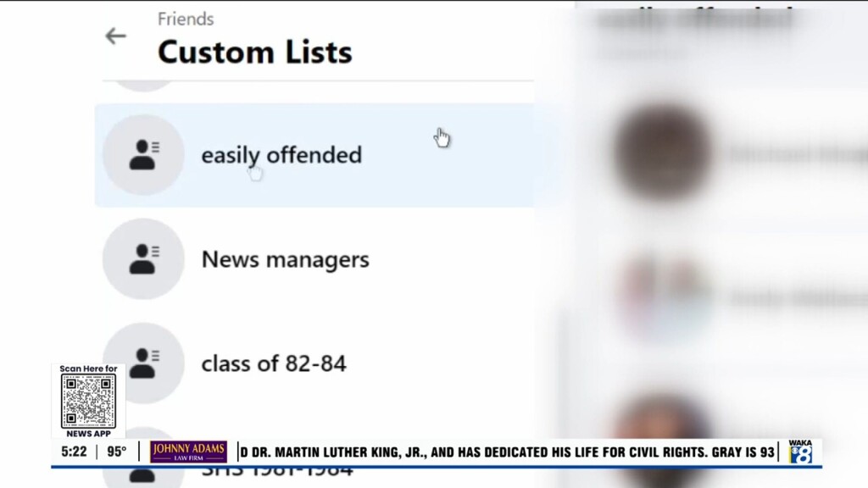Open the easily offended list label
The width and height of the screenshot is (868, 488).
(281, 155)
